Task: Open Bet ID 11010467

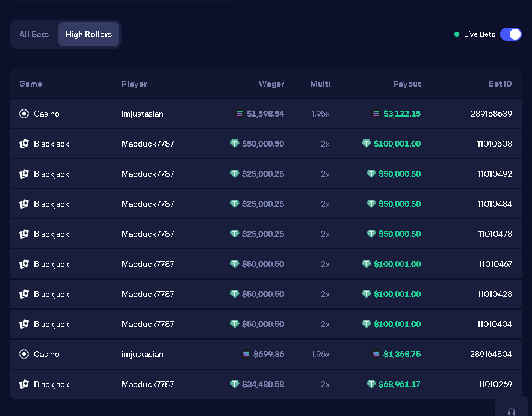Action: 495,264
